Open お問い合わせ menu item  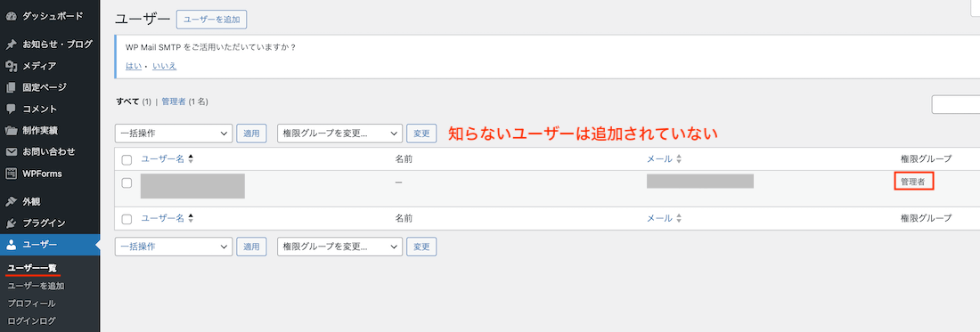(50, 151)
